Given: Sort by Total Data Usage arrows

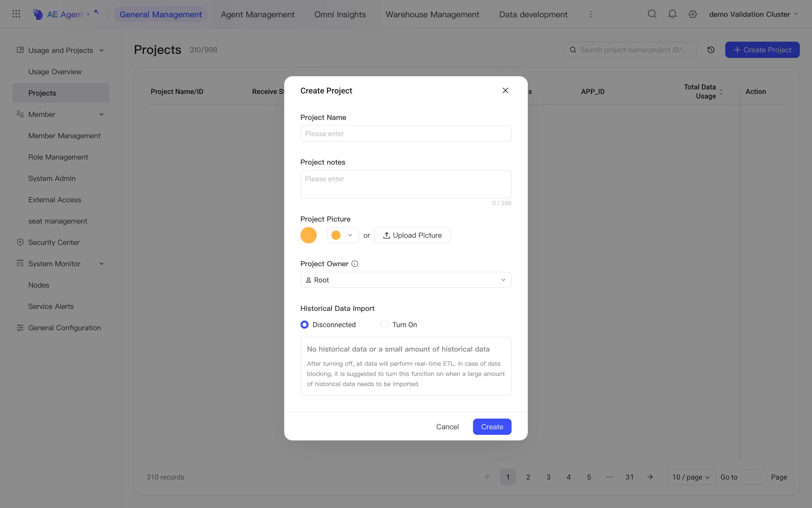Looking at the screenshot, I should point(721,91).
